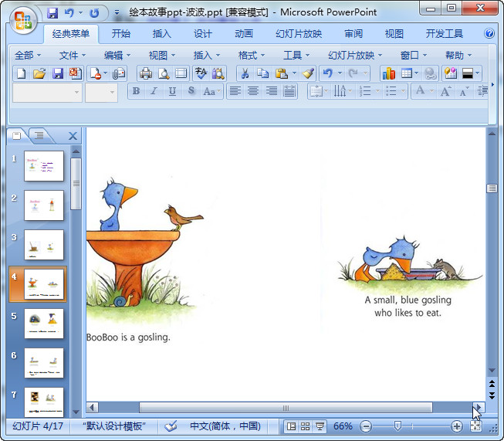
Task: Switch to normal view button
Action: pyautogui.click(x=291, y=426)
